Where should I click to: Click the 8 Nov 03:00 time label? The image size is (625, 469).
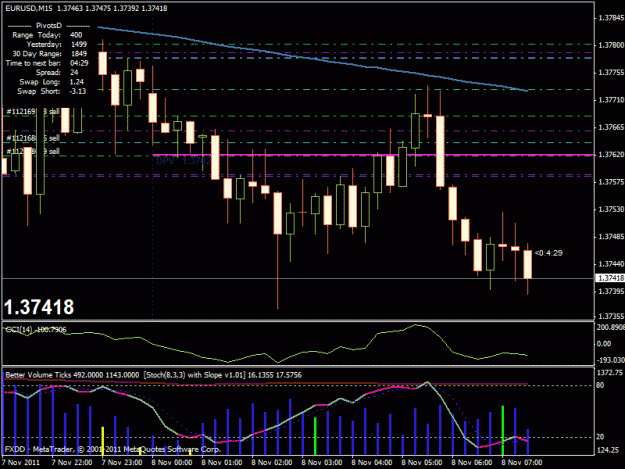322,463
